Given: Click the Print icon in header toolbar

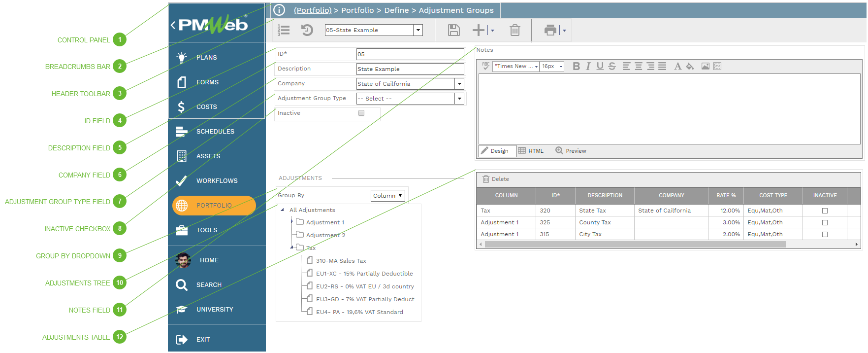Looking at the screenshot, I should click(550, 31).
